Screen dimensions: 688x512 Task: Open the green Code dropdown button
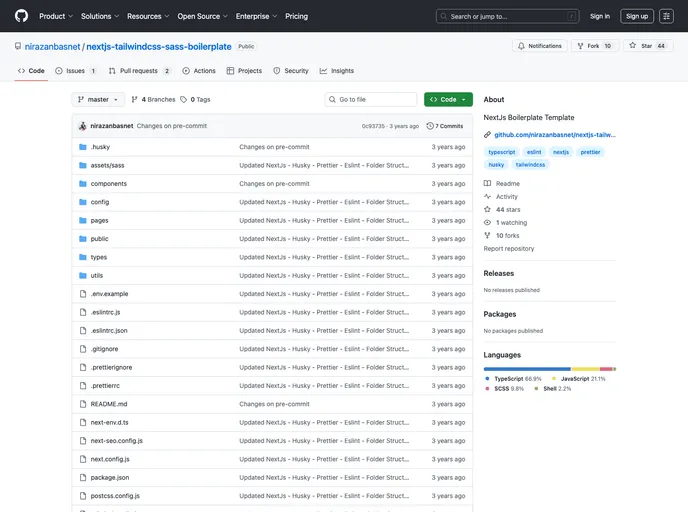[x=448, y=100]
